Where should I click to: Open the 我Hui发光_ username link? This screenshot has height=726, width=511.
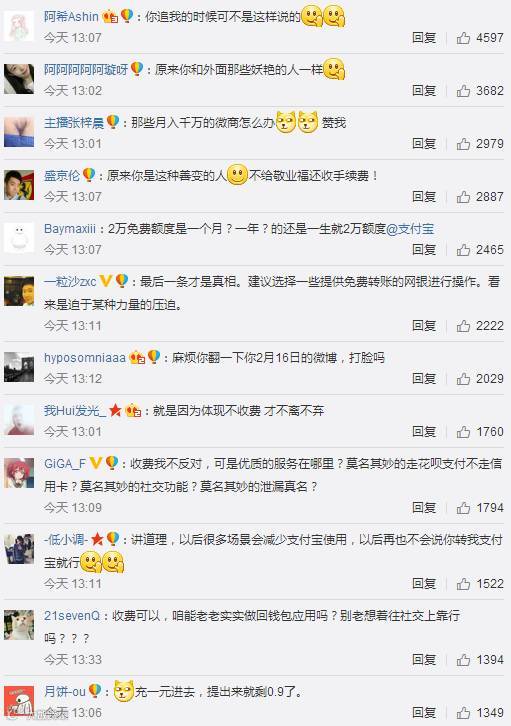(x=75, y=411)
